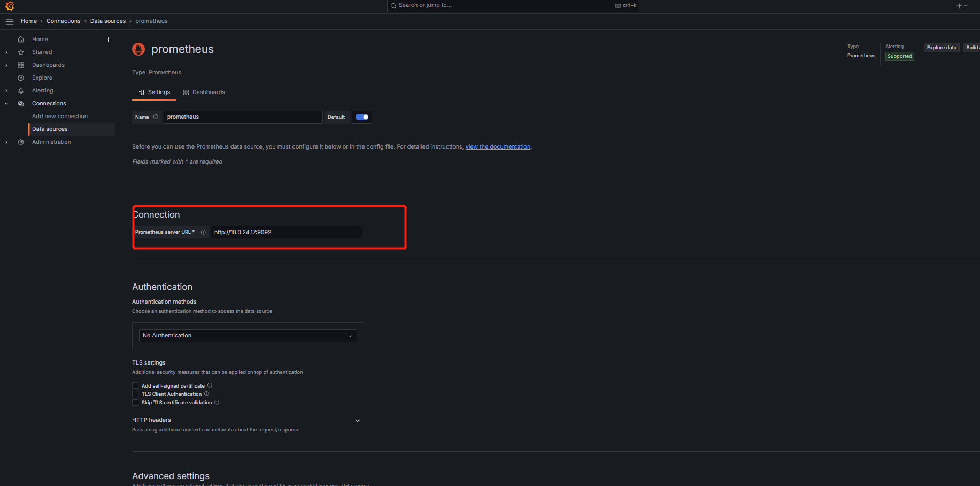Open the view the documentation link
Image resolution: width=980 pixels, height=486 pixels.
498,147
